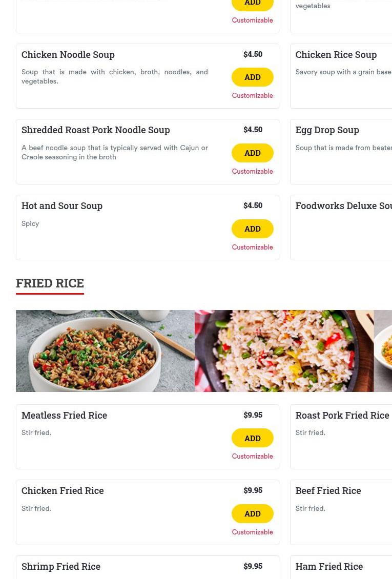
Task: Open Hot and Sour Soup customization
Action: tap(252, 247)
